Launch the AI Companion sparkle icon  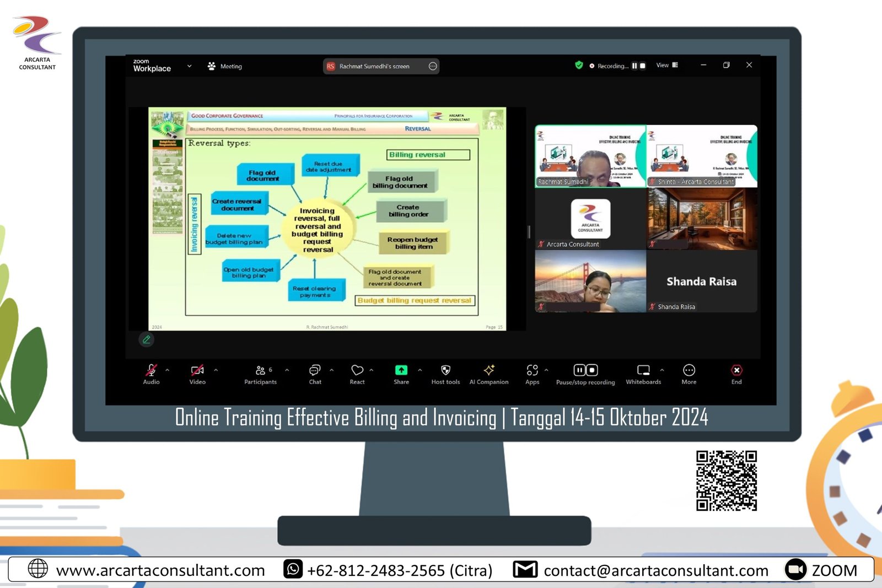(489, 370)
